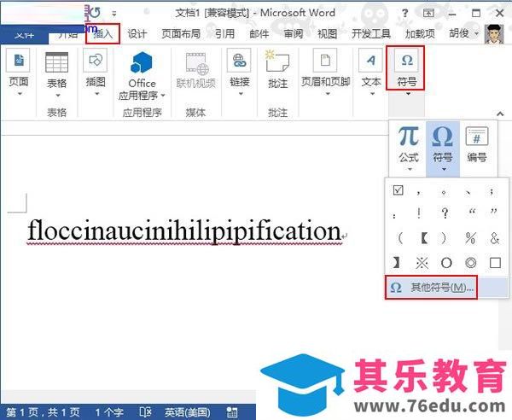
Task: Open the 开发工具 tab
Action: [371, 33]
